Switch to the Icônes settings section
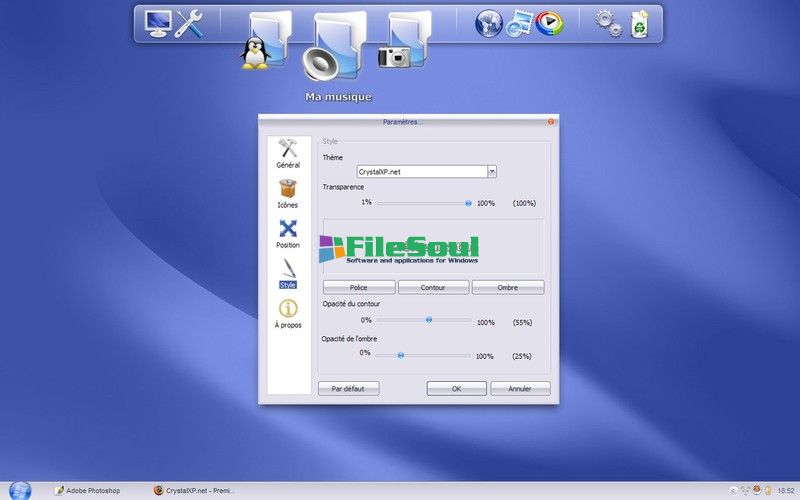Image resolution: width=800 pixels, height=500 pixels. (288, 193)
